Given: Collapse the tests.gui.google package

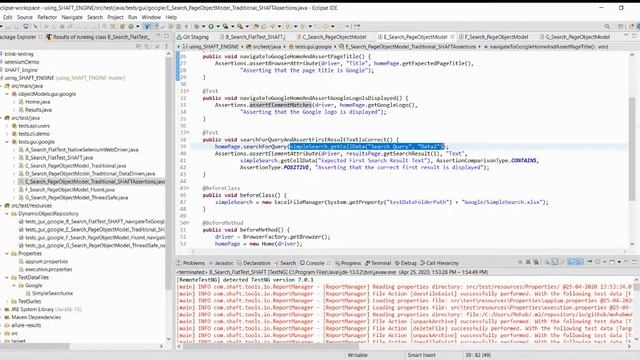Looking at the screenshot, I should [7, 142].
